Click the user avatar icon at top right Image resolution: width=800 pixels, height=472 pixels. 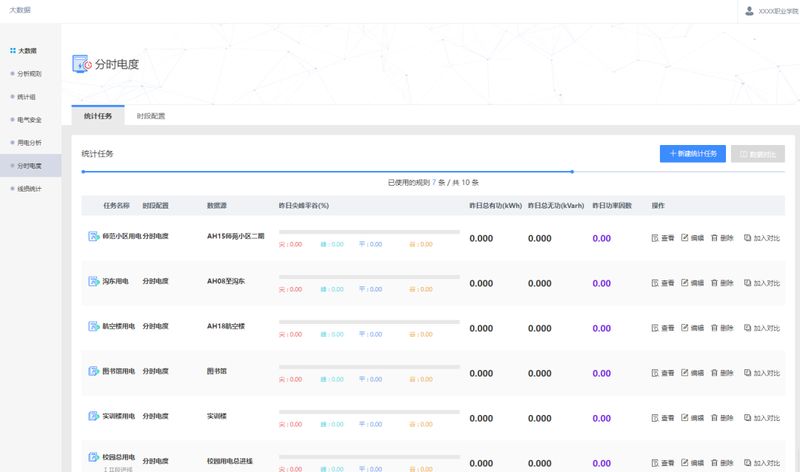(x=750, y=11)
